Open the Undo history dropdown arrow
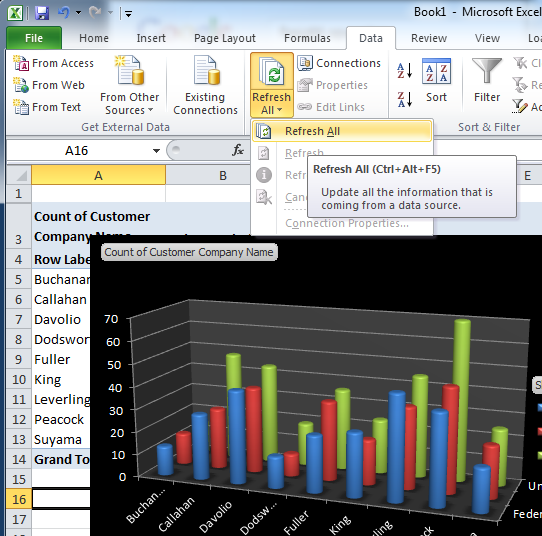This screenshot has height=536, width=542. pyautogui.click(x=78, y=13)
